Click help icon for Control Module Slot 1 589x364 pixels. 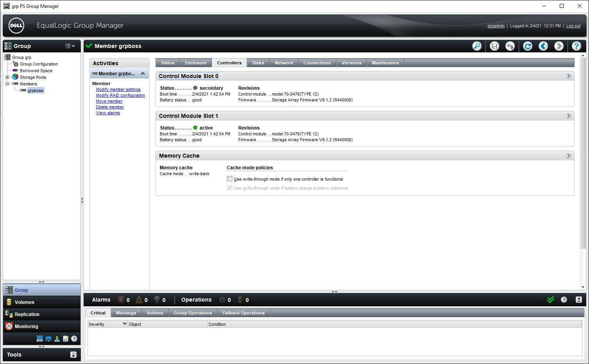(568, 116)
